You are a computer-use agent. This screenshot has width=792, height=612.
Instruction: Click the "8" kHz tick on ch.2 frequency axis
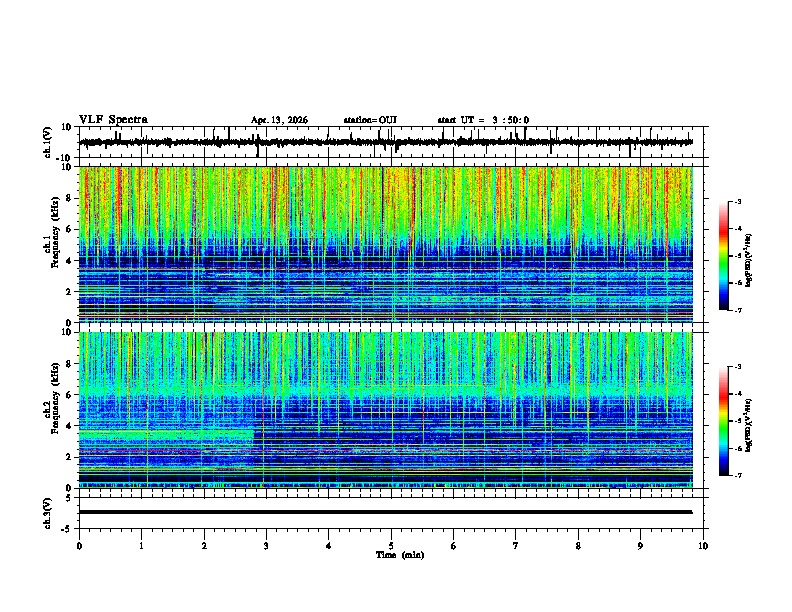[69, 364]
